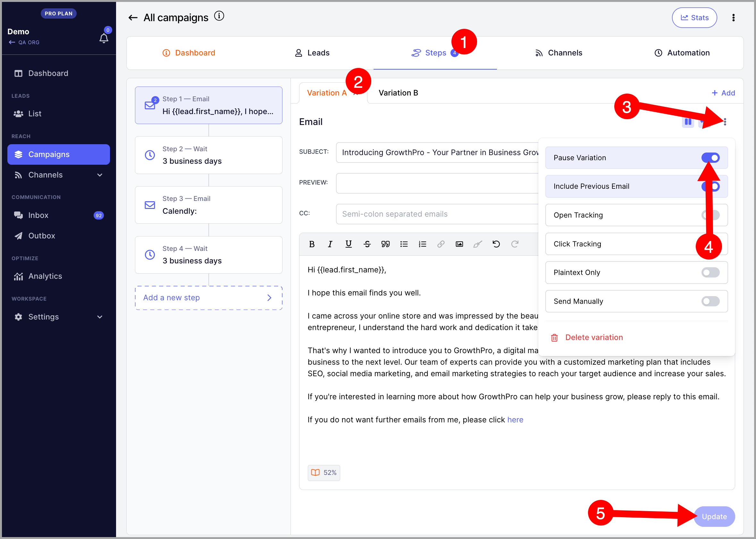The width and height of the screenshot is (756, 539).
Task: Switch to the Leads tab
Action: tap(312, 53)
